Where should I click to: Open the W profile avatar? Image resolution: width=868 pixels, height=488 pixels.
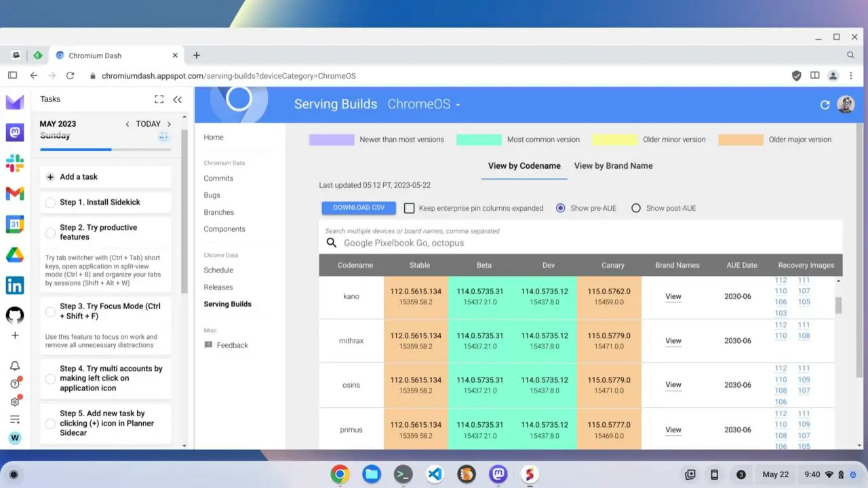point(15,438)
